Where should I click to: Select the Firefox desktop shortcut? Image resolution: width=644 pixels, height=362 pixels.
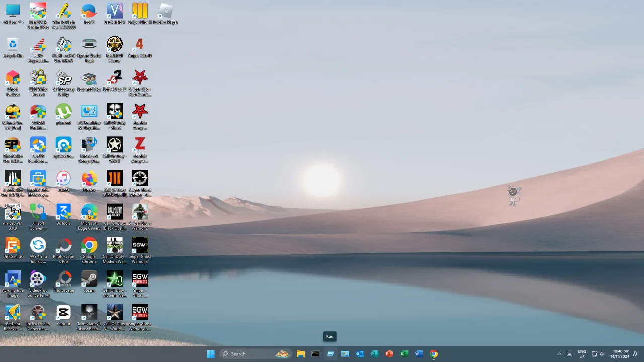point(89,181)
